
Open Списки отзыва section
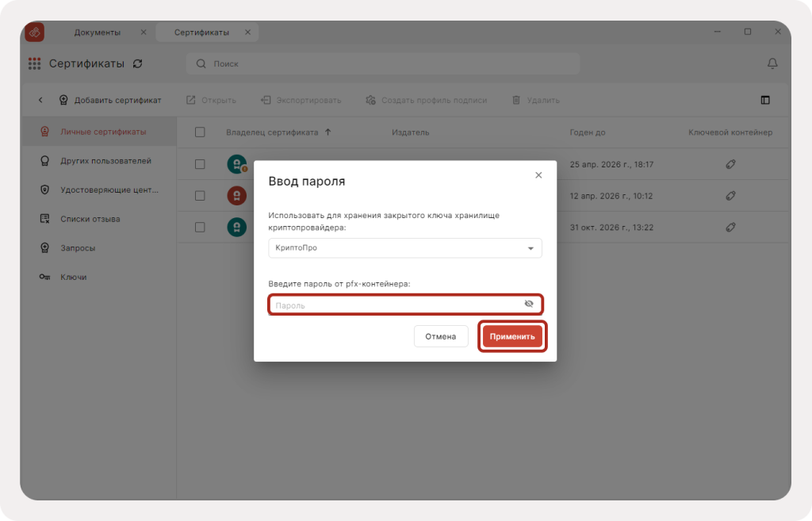[x=98, y=219]
